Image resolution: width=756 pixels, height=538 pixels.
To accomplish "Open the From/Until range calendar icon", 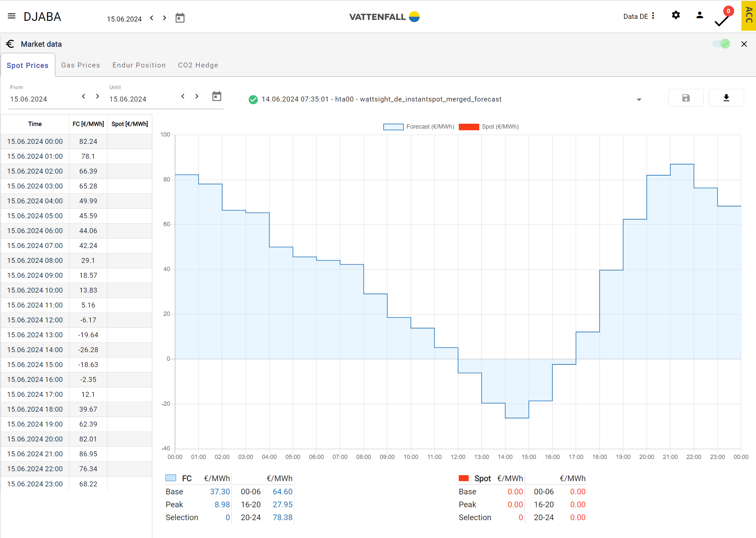I will [x=216, y=97].
